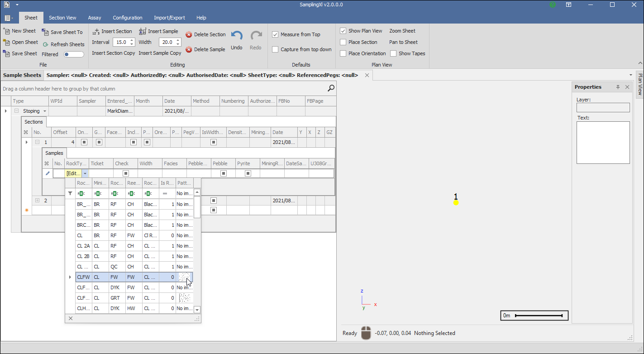Open the RockType dropdown arrow in sample row
644x354 pixels.
point(85,173)
